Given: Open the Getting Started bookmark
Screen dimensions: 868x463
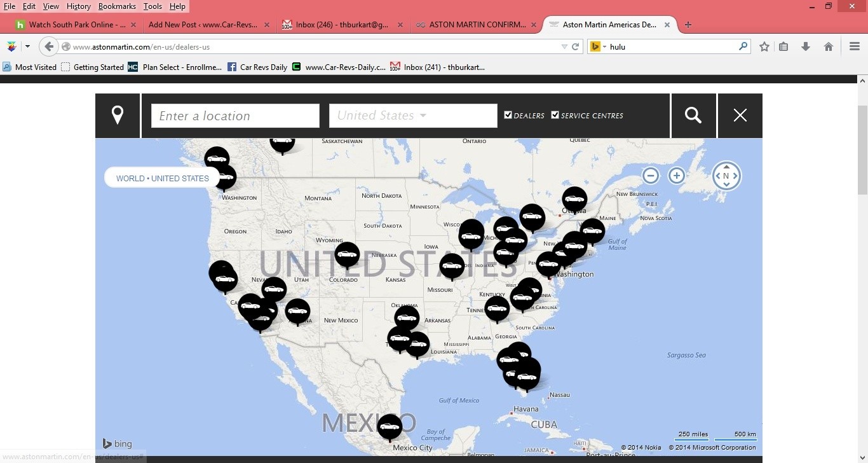Looking at the screenshot, I should (92, 67).
